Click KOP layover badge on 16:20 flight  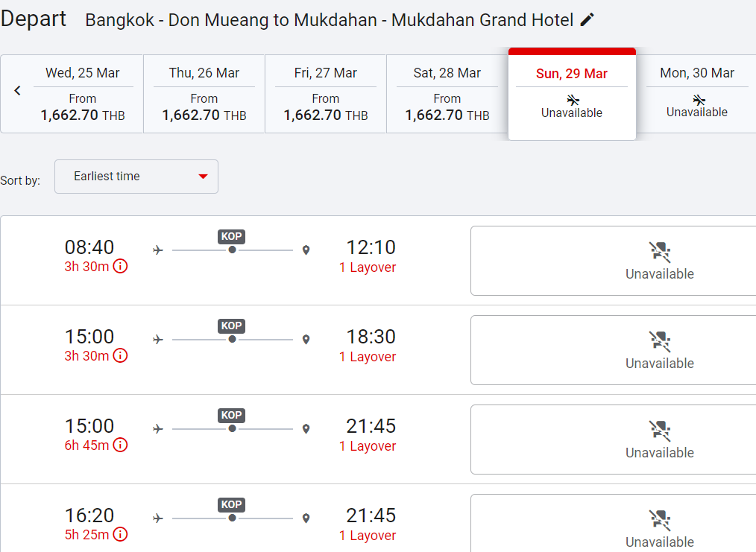pyautogui.click(x=231, y=505)
